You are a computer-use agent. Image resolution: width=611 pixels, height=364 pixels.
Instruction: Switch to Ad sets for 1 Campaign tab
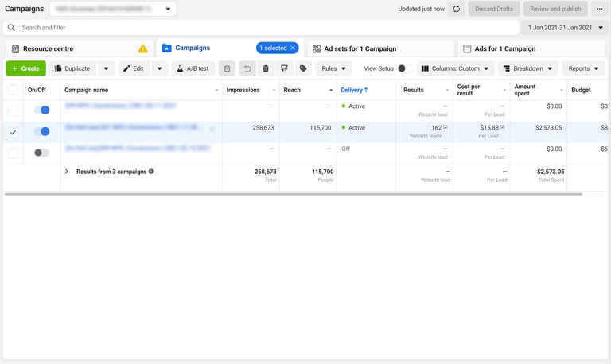pos(381,48)
